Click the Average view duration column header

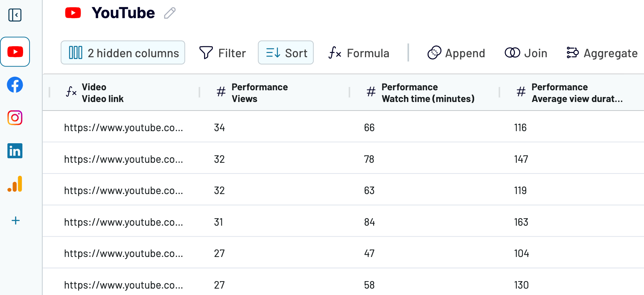coord(572,93)
